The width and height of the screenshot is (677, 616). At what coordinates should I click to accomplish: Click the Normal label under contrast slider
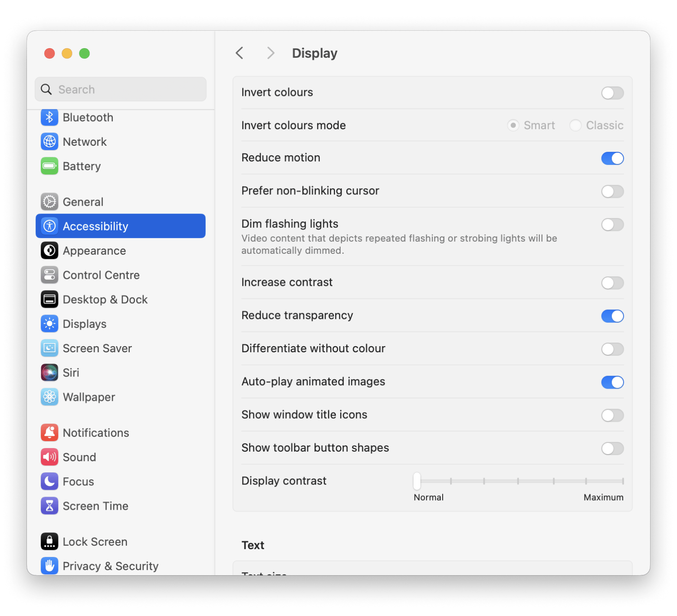coord(428,497)
